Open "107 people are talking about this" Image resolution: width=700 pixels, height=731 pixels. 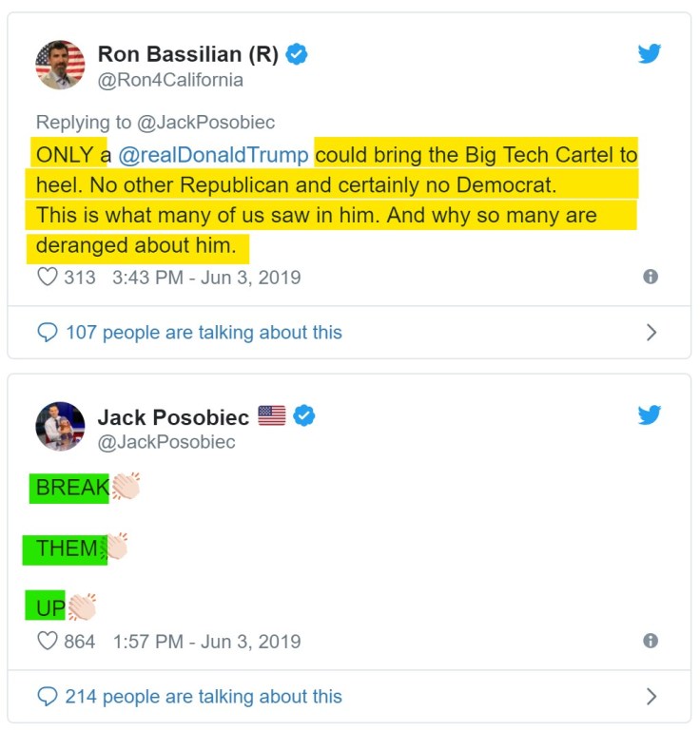point(204,333)
